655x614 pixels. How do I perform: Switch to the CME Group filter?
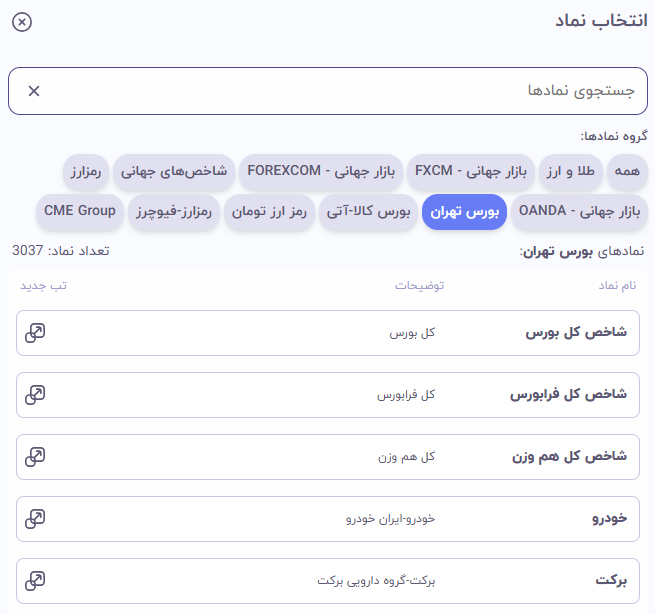(80, 211)
